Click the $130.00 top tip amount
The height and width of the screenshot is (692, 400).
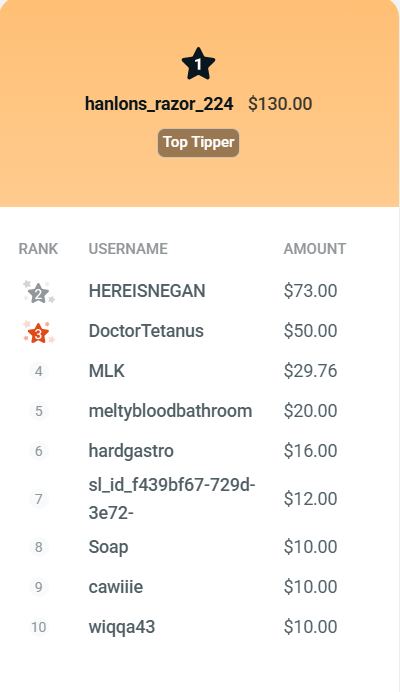click(280, 104)
